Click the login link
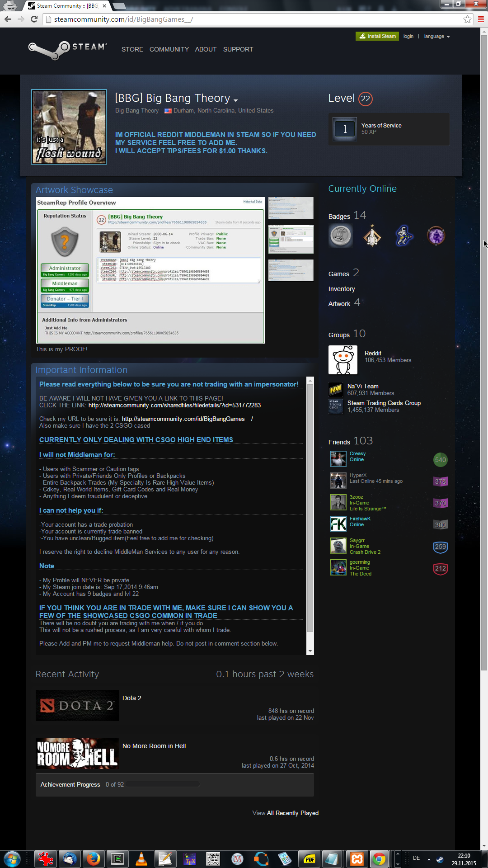Screen dimensions: 488x868 tap(408, 36)
